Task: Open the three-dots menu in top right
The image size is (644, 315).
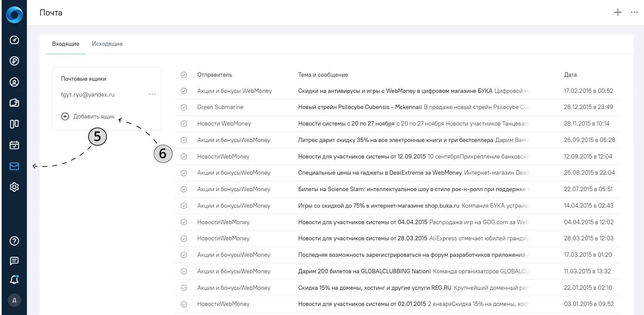Action: point(634,12)
